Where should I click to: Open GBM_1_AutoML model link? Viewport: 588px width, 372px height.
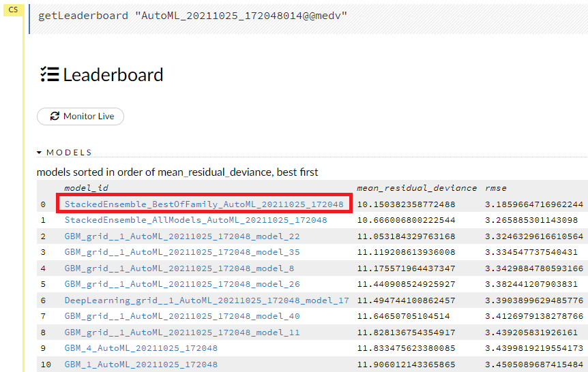tap(141, 365)
